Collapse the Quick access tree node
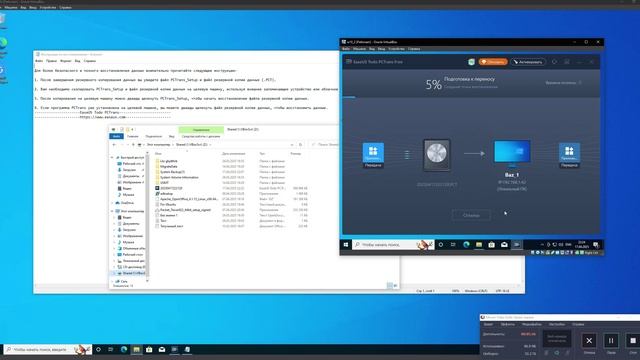 pyautogui.click(x=112, y=158)
